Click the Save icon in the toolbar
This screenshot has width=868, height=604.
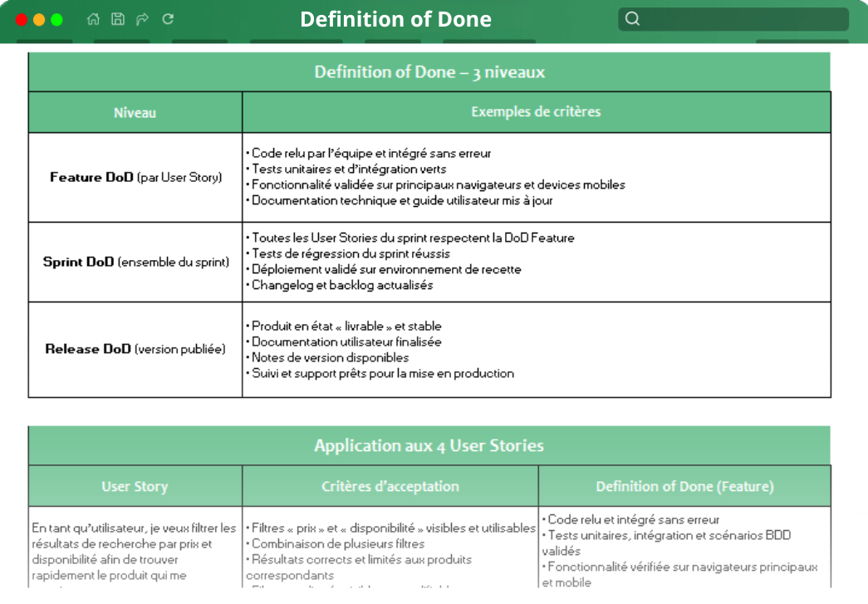click(117, 18)
